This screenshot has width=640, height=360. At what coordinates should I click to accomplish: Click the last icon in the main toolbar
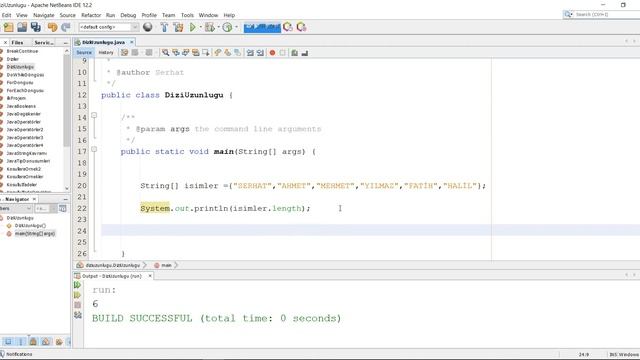302,27
